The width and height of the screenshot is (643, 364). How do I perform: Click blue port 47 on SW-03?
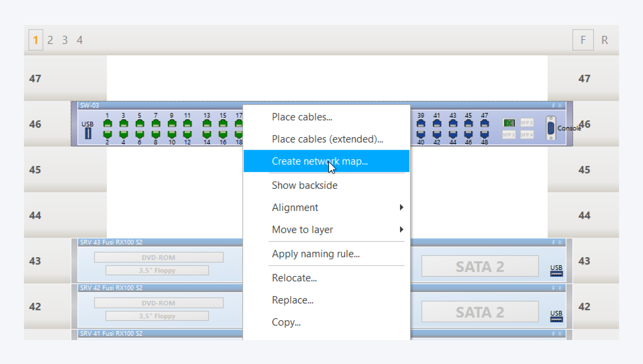pyautogui.click(x=484, y=123)
